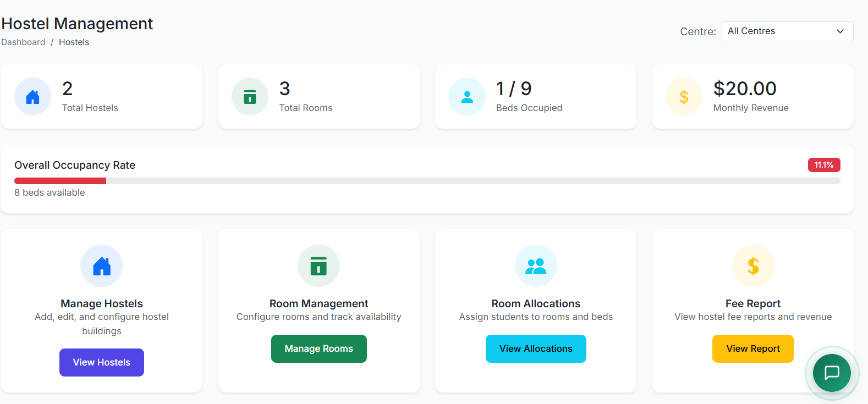Click the people icon above Room Allocations
868x404 pixels.
click(536, 266)
